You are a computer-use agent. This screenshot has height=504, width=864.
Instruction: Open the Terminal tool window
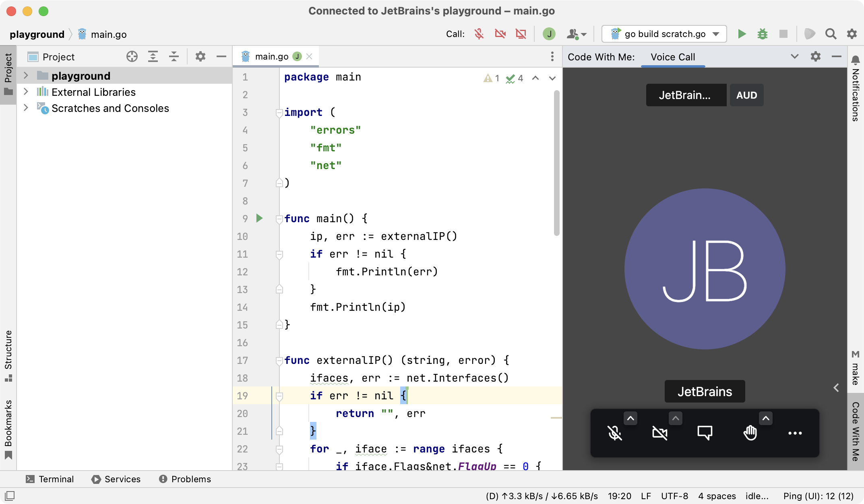pyautogui.click(x=50, y=479)
